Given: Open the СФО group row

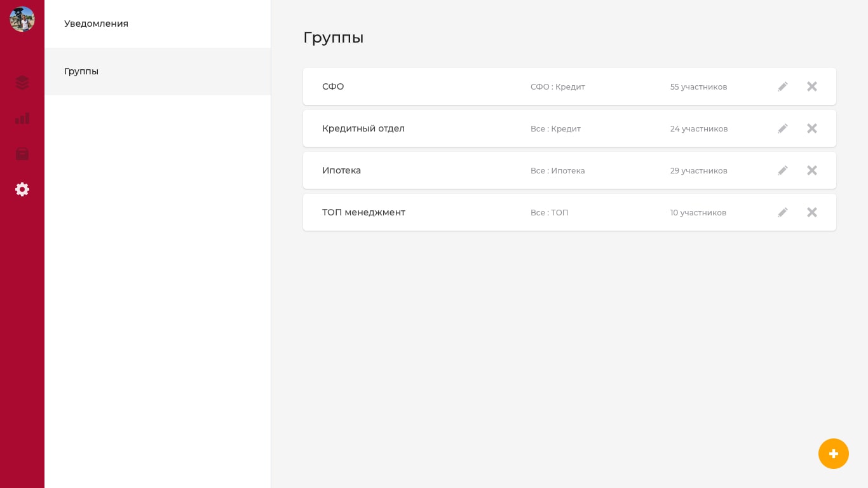Looking at the screenshot, I should click(333, 86).
